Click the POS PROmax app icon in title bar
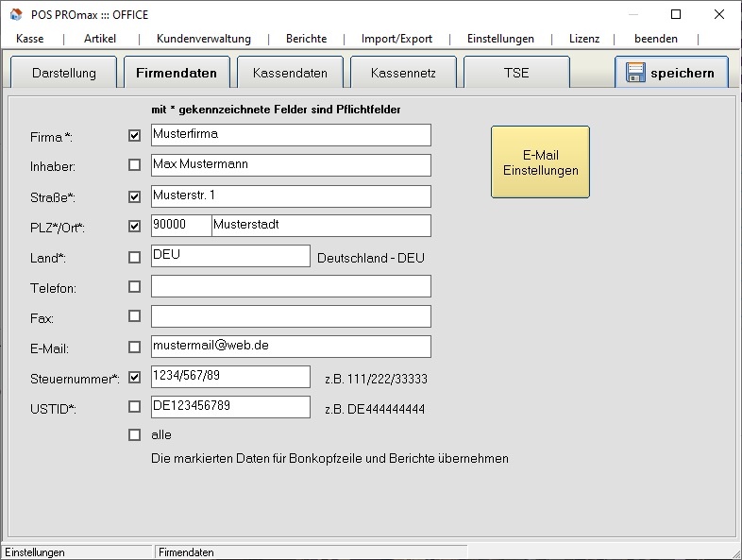This screenshot has width=742, height=560. click(x=16, y=14)
